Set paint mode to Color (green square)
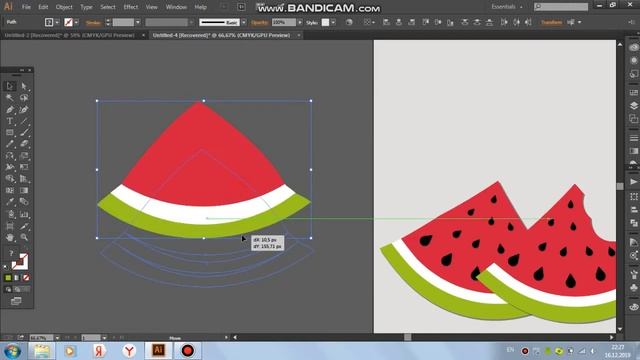Image resolution: width=640 pixels, height=360 pixels. click(8, 278)
